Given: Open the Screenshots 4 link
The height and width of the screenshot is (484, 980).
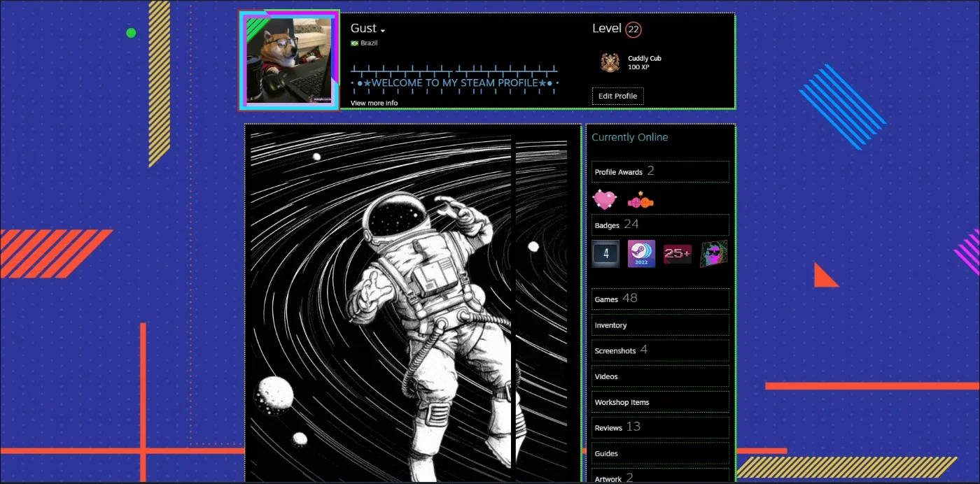Looking at the screenshot, I should point(660,350).
